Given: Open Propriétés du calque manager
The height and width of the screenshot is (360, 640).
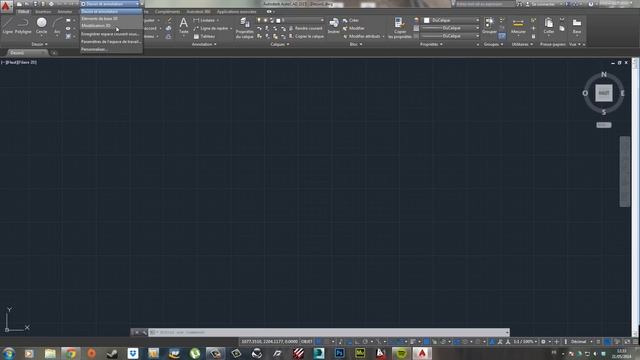Looking at the screenshot, I should (x=245, y=28).
